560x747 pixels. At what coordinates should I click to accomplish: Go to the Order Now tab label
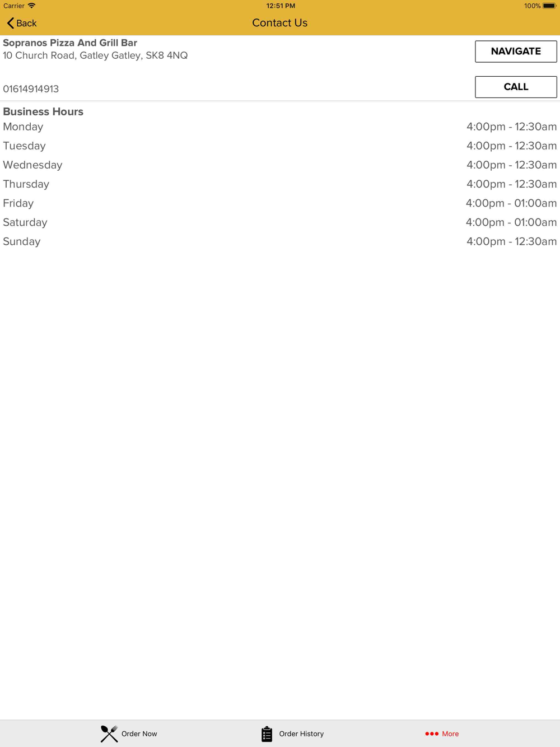click(x=139, y=734)
